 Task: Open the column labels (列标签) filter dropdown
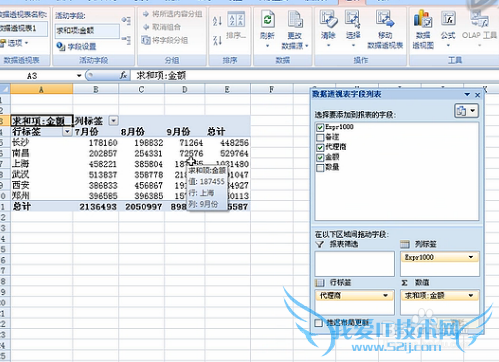(x=114, y=121)
